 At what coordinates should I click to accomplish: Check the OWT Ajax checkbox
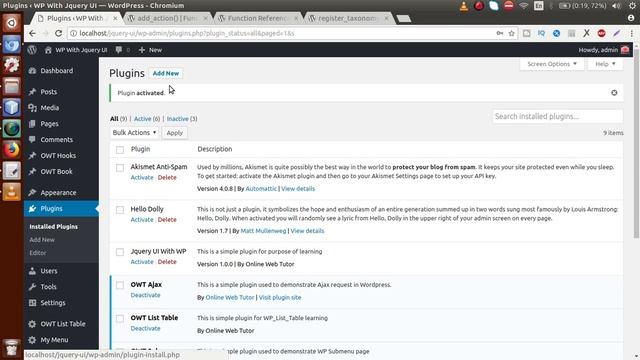coord(120,285)
